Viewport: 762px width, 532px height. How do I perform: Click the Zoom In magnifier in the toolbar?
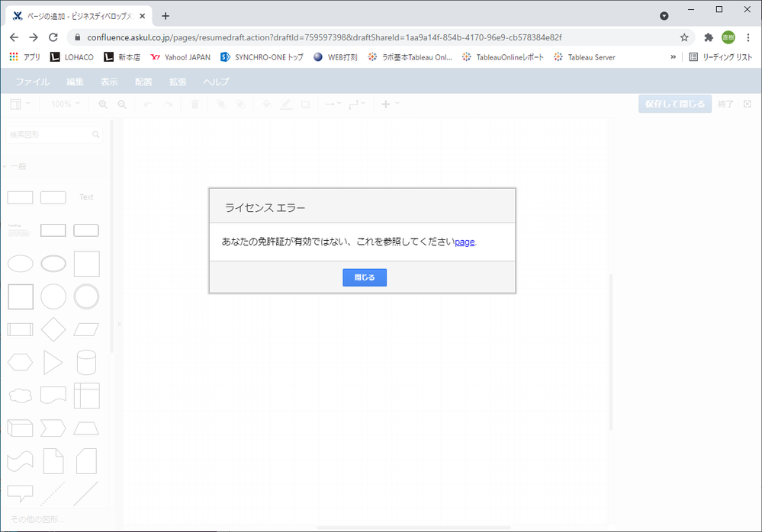(x=102, y=104)
